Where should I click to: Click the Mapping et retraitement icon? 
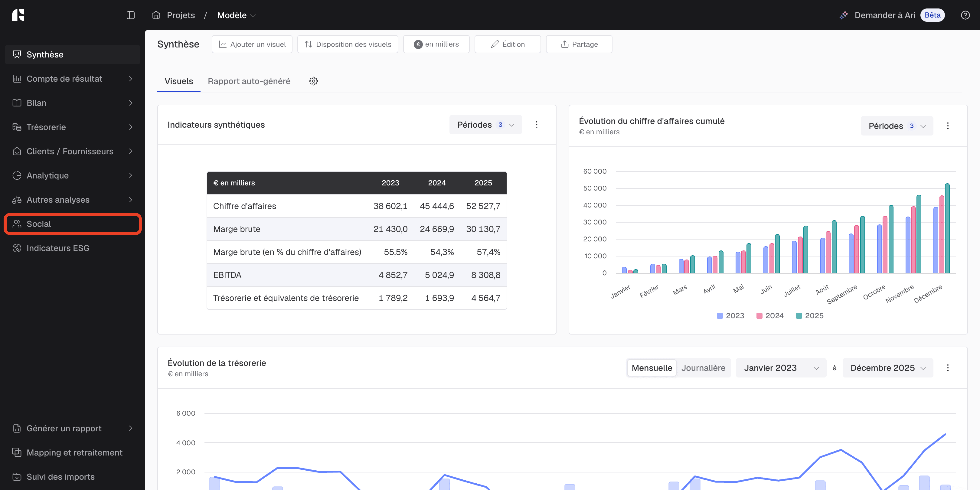click(17, 452)
